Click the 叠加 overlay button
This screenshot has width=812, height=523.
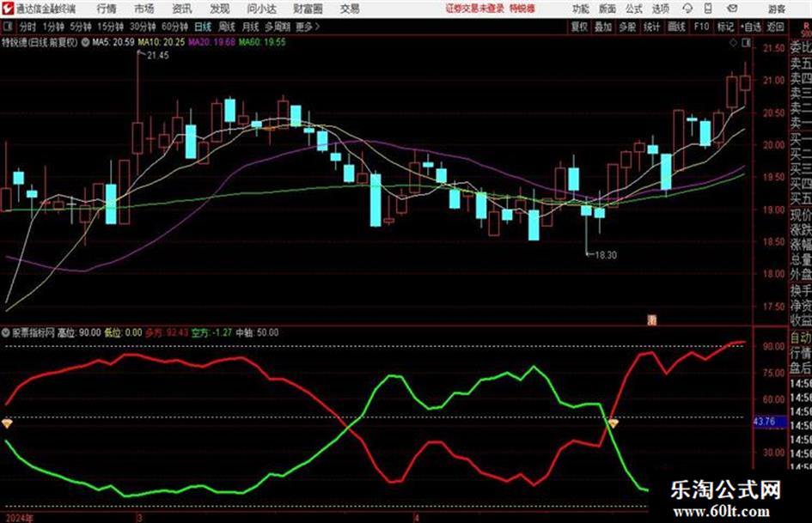(603, 27)
